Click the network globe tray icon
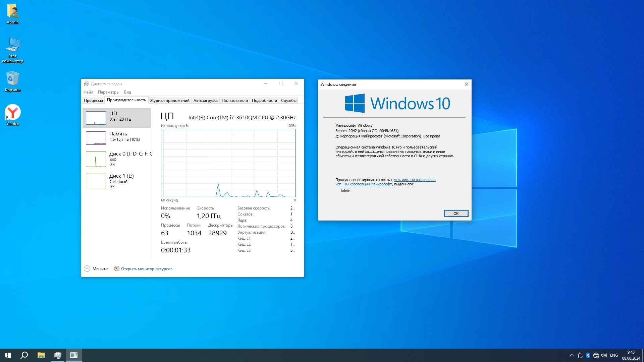The height and width of the screenshot is (362, 644). coord(596,355)
